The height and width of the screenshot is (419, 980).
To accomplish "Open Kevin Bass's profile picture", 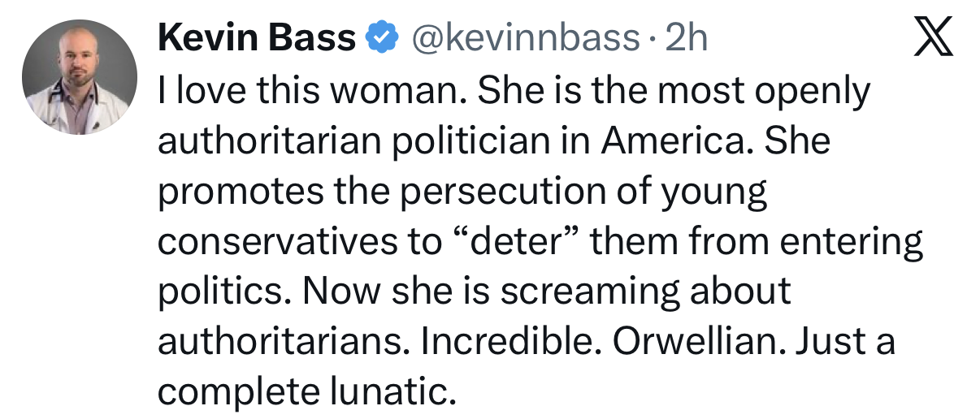I will coord(80,77).
